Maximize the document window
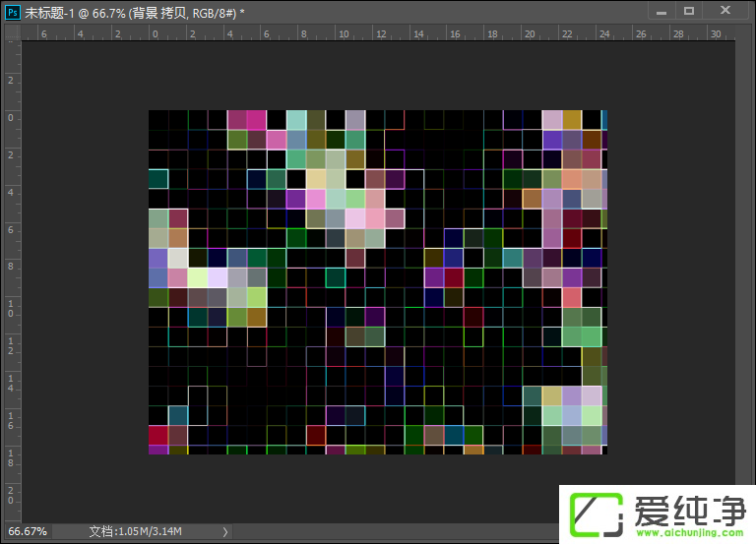Image resolution: width=756 pixels, height=544 pixels. (x=689, y=10)
